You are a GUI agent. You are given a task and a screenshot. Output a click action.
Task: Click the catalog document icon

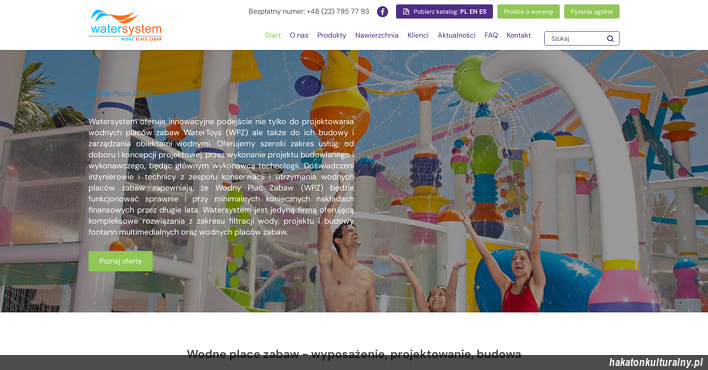tap(406, 12)
